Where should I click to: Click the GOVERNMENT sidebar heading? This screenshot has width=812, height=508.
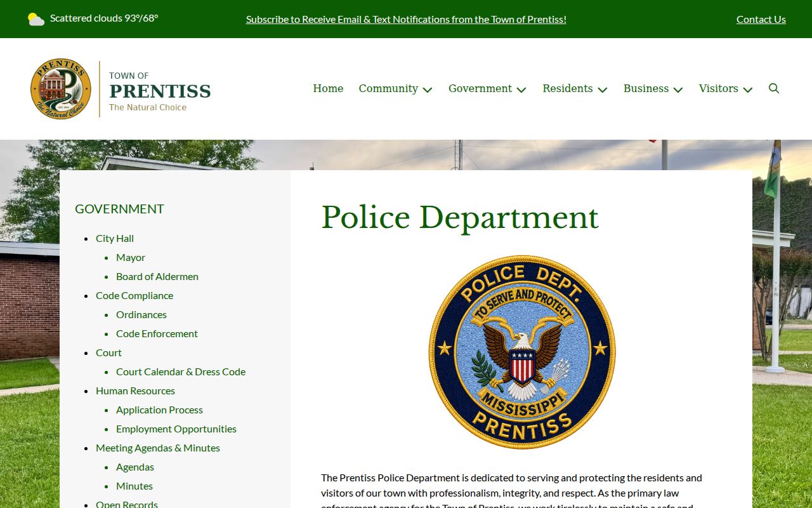click(x=119, y=209)
